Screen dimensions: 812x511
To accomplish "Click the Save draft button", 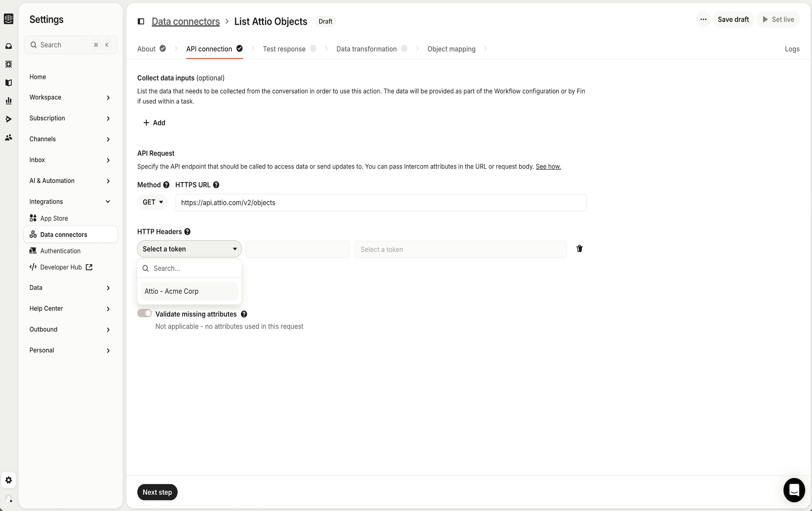I will point(733,20).
